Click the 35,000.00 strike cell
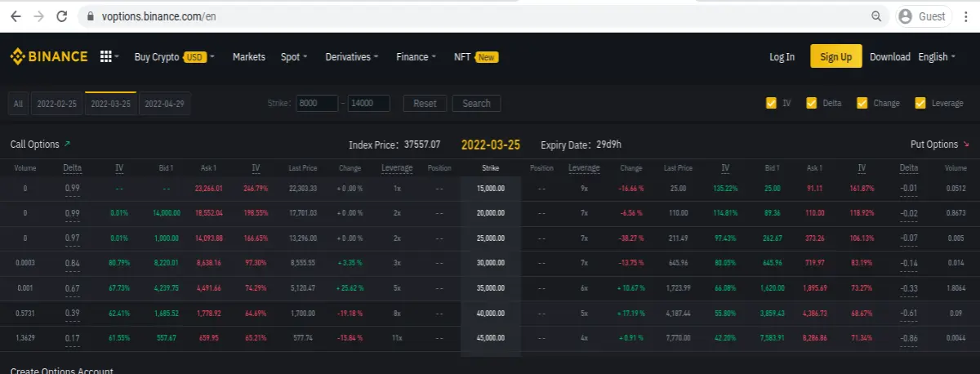The height and width of the screenshot is (374, 980). [x=491, y=289]
